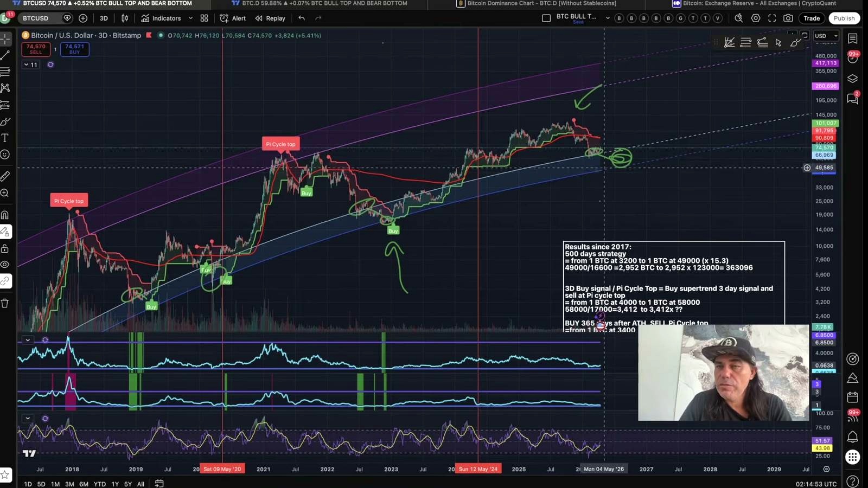Create an Alert
Image resolution: width=868 pixels, height=488 pixels.
pyautogui.click(x=233, y=18)
